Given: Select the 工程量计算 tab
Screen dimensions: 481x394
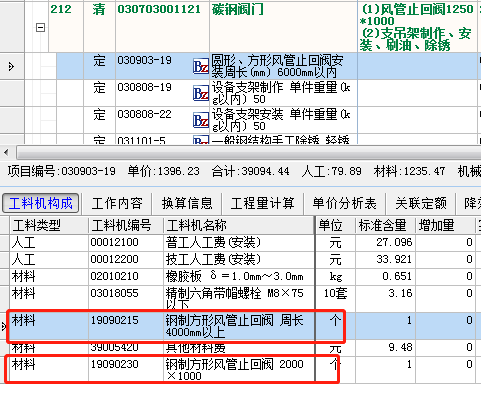Looking at the screenshot, I should 262,203.
